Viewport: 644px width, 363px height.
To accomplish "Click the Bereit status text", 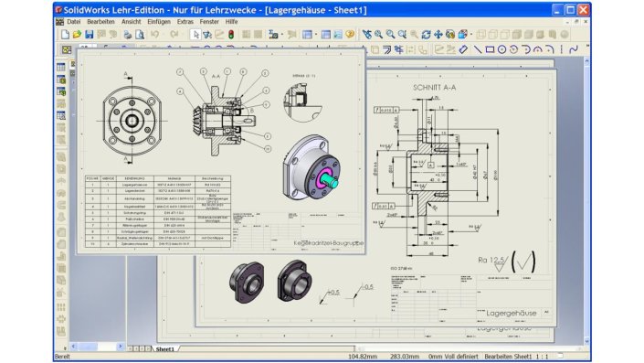I will [x=62, y=357].
